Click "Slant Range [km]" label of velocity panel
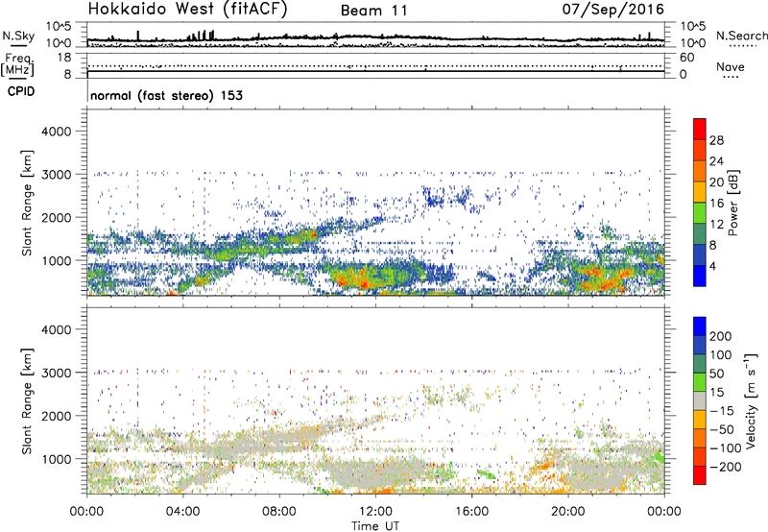 coord(27,400)
